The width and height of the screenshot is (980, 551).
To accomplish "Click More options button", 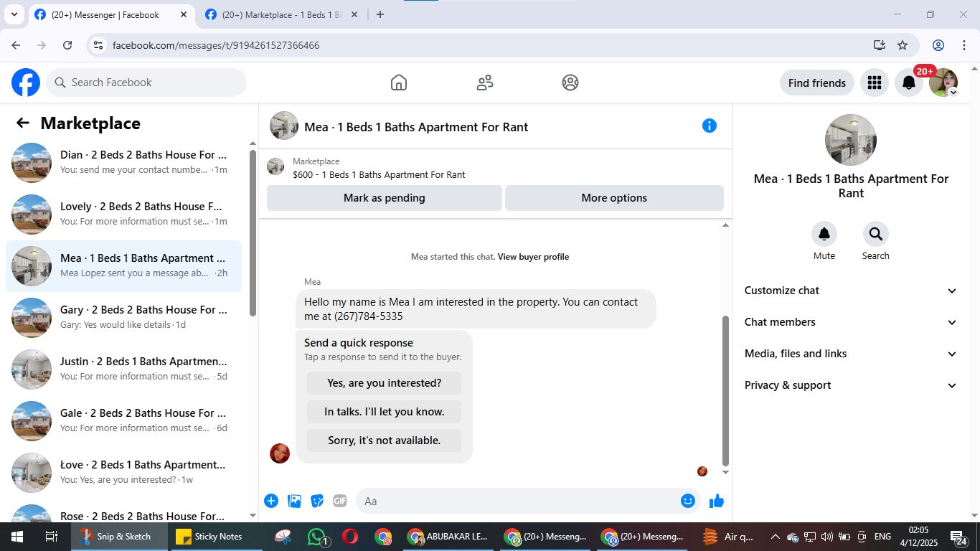I will 614,198.
